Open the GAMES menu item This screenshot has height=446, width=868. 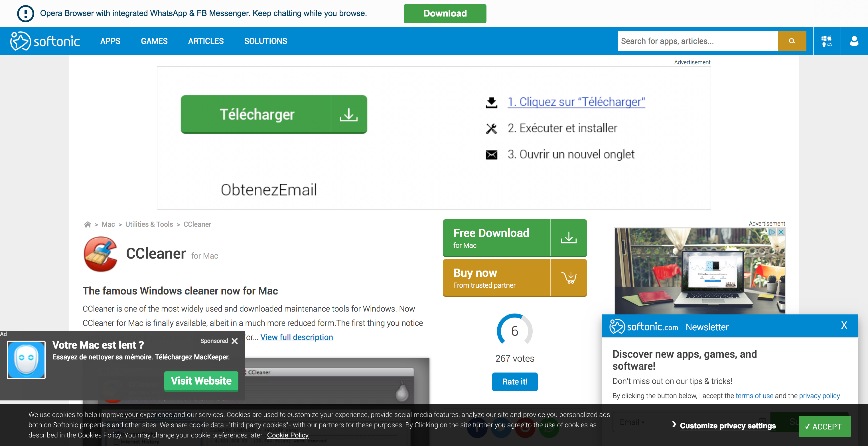[154, 41]
